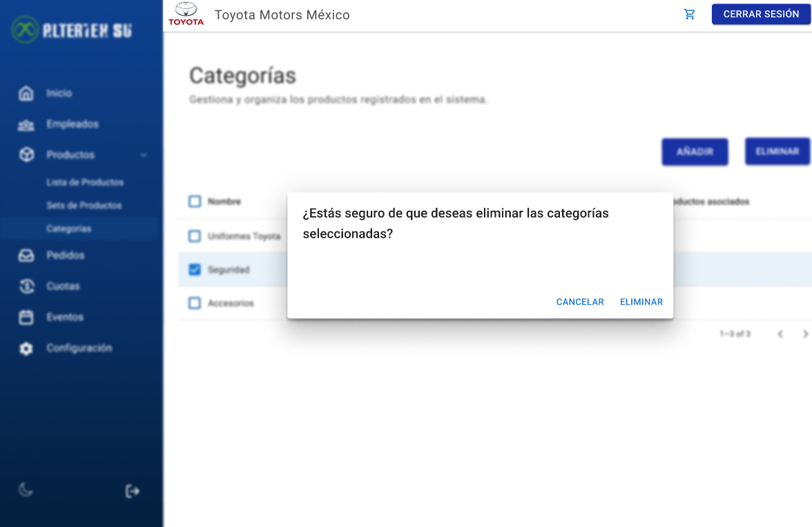
Task: Open Eventos in the sidebar
Action: click(65, 317)
